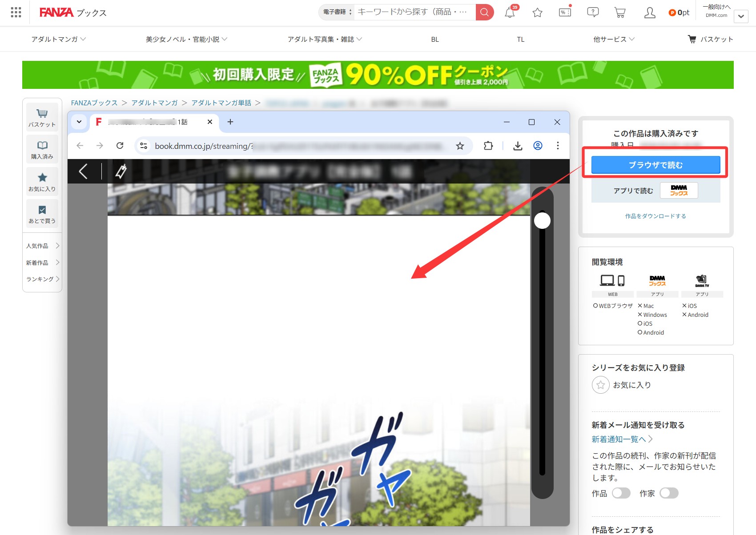Open the user account profile icon
Screen dimensions: 756x535
pos(650,12)
